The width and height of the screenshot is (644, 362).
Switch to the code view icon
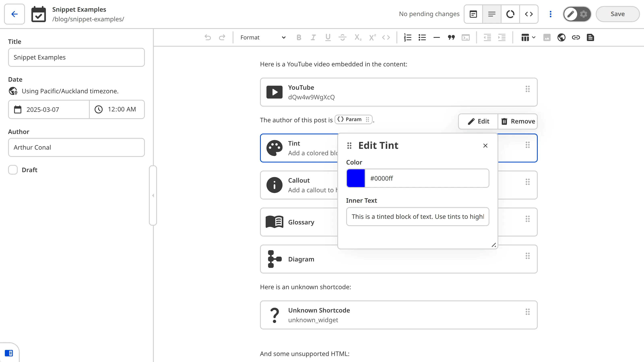529,14
